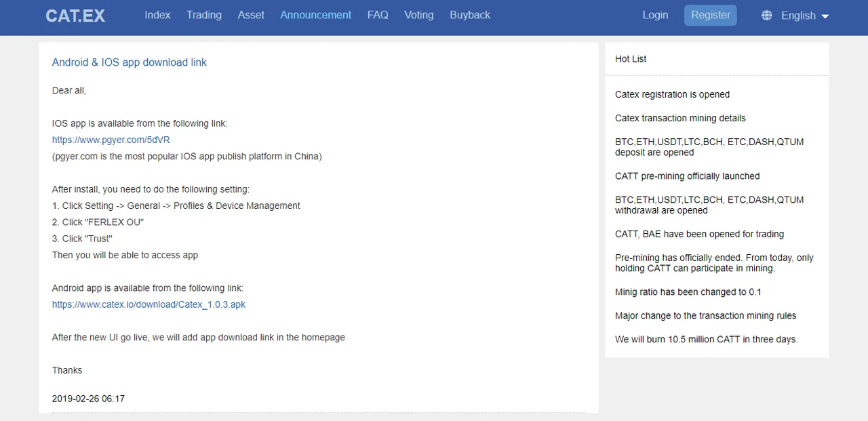868x421 pixels.
Task: Open the Asset menu item
Action: pyautogui.click(x=251, y=15)
